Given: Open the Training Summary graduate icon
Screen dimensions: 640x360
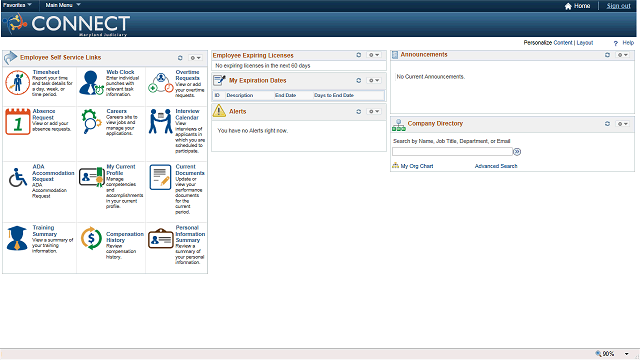Looking at the screenshot, I should pyautogui.click(x=17, y=238).
